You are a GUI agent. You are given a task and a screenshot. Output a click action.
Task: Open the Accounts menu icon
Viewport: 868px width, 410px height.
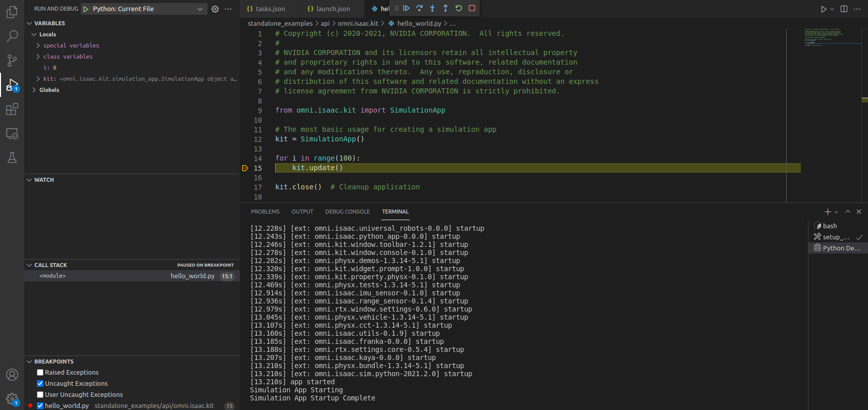(x=12, y=375)
